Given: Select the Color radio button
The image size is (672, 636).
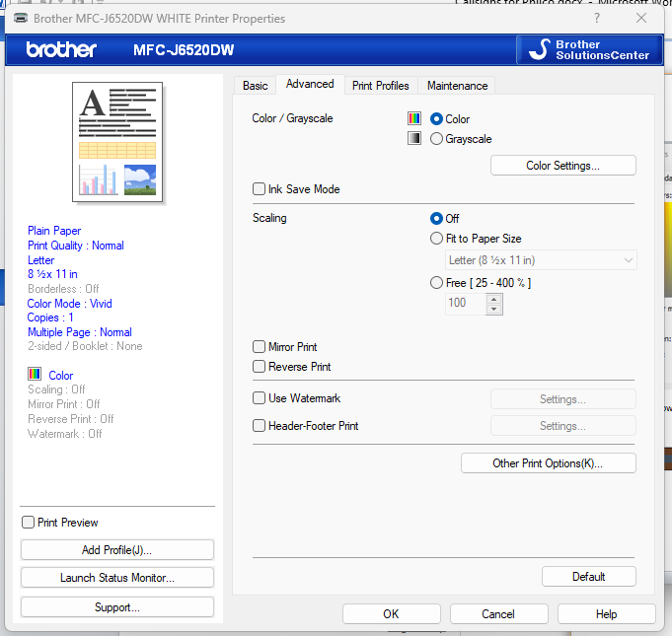Looking at the screenshot, I should click(x=436, y=118).
